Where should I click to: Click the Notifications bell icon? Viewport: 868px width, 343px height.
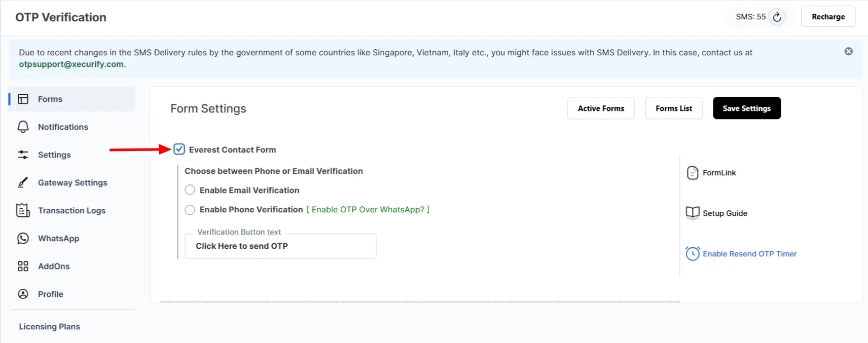coord(23,127)
